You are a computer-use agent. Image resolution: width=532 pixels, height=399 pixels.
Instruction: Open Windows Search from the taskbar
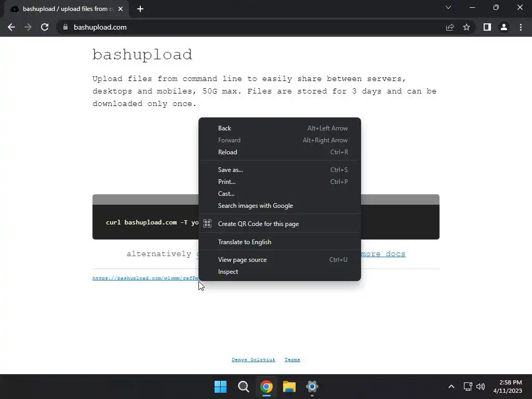[243, 387]
